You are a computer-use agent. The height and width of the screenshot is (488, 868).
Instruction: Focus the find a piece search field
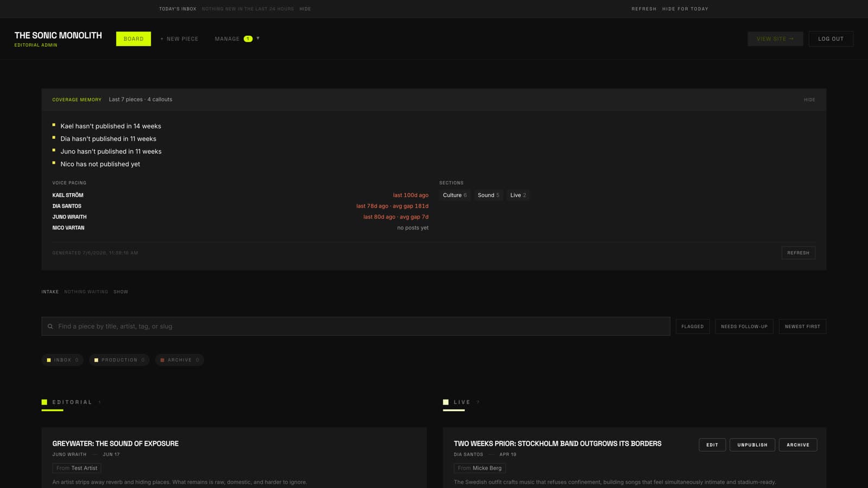[356, 326]
